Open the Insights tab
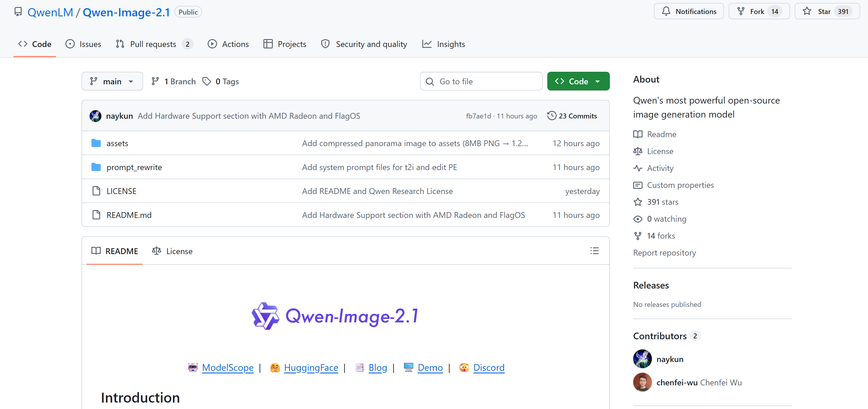Image resolution: width=868 pixels, height=409 pixels. pyautogui.click(x=443, y=44)
